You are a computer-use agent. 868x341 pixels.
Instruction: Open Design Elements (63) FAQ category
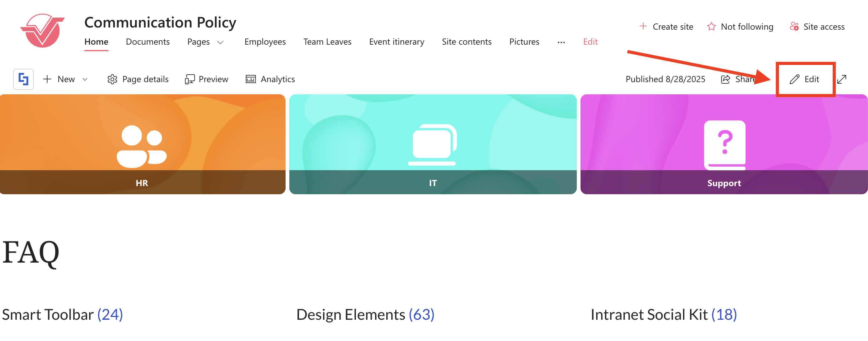(365, 315)
